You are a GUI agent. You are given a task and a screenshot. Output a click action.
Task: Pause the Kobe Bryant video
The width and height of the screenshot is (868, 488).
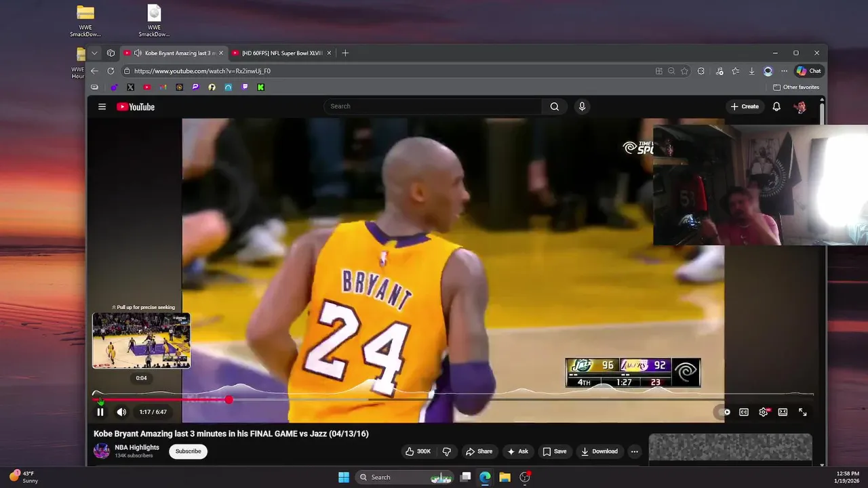(100, 412)
